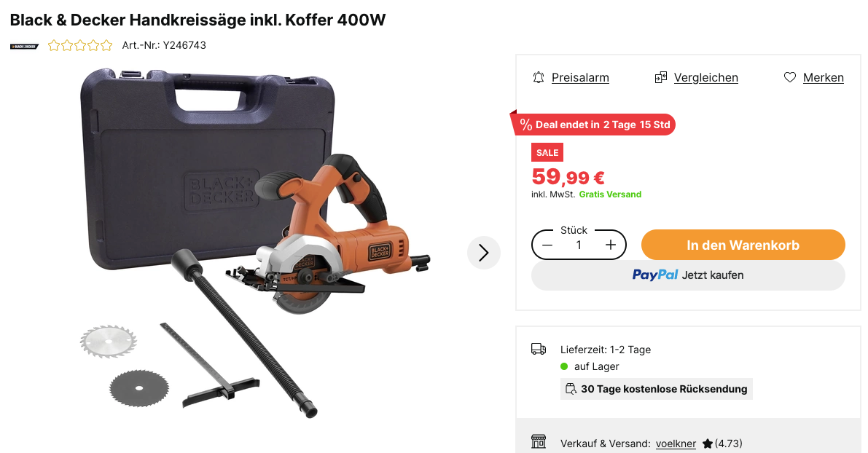Decrease quantity with the minus button

pos(547,245)
